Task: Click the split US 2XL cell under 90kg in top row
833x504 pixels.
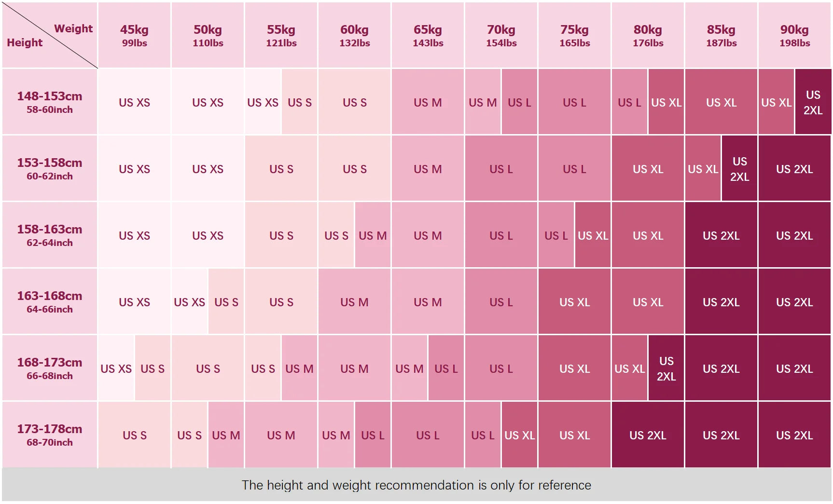Action: point(813,102)
